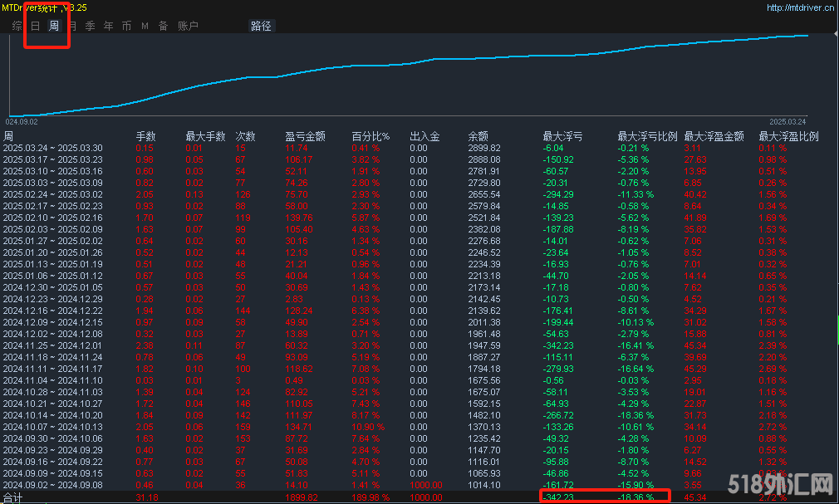The width and height of the screenshot is (839, 504).
Task: Select the 2024.11.25 ~ 2024.12.01 week row
Action: tap(52, 345)
